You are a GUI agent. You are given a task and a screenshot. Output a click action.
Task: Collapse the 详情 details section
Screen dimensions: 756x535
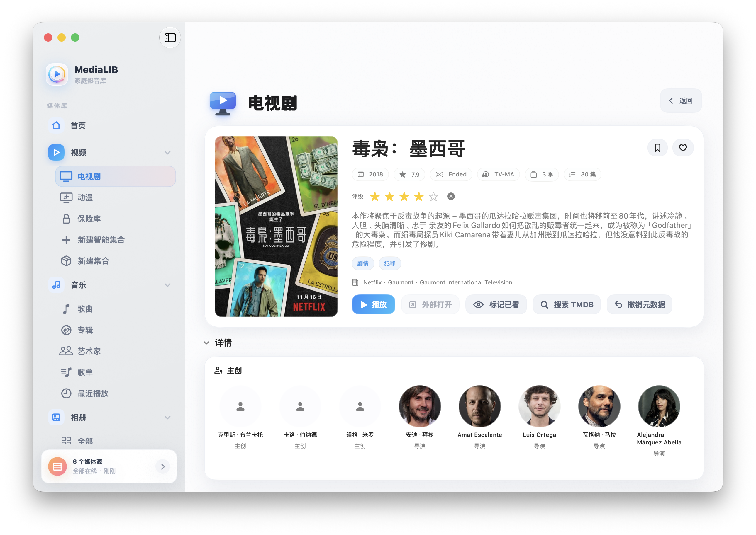tap(206, 343)
